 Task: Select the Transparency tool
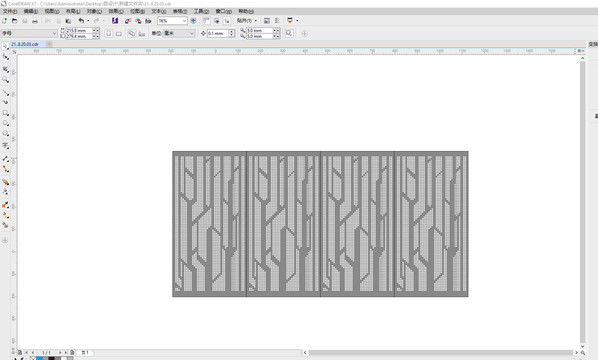[x=5, y=192]
